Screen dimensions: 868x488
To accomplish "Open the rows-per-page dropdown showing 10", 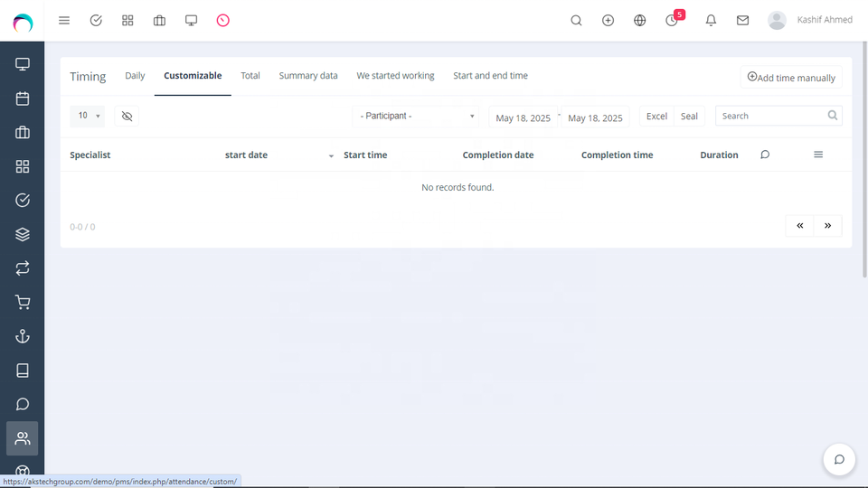I will 88,117.
